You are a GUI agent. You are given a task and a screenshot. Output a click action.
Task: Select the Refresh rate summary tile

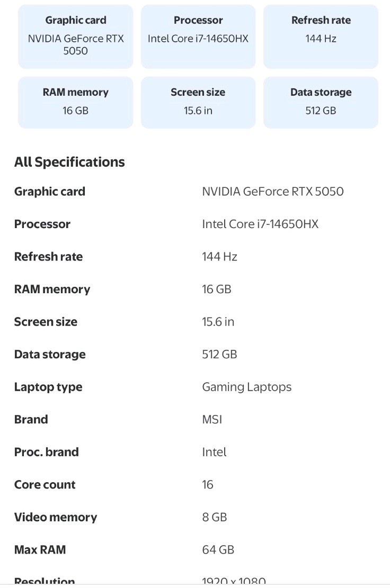(x=321, y=37)
